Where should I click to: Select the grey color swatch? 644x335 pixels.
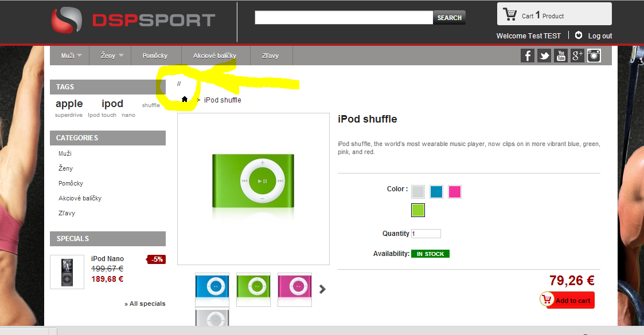417,191
